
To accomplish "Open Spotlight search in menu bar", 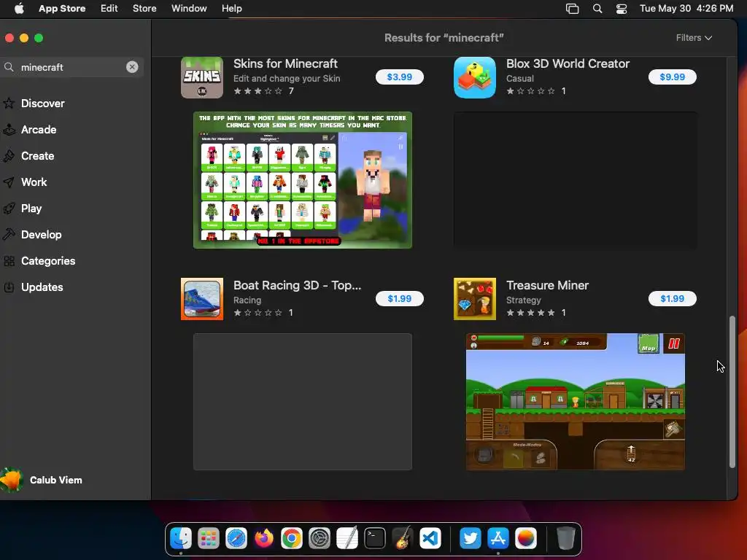I will point(597,9).
